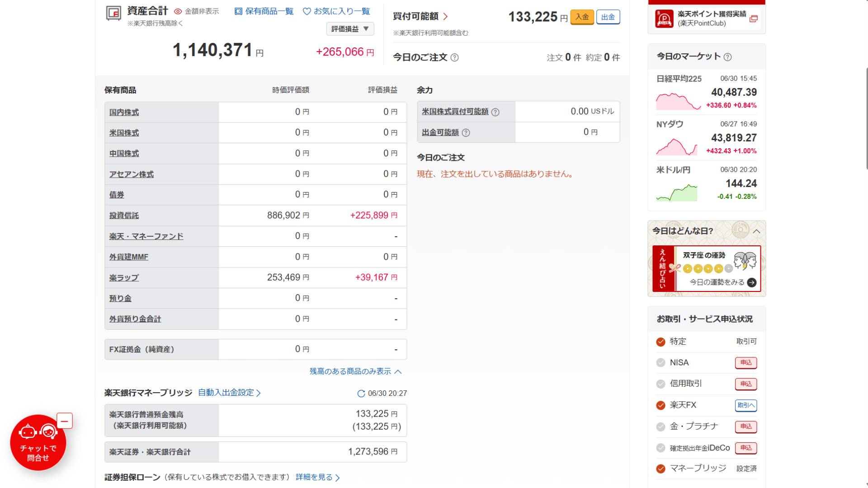Open 楽ラップ holdings row
The image size is (868, 488).
(124, 278)
